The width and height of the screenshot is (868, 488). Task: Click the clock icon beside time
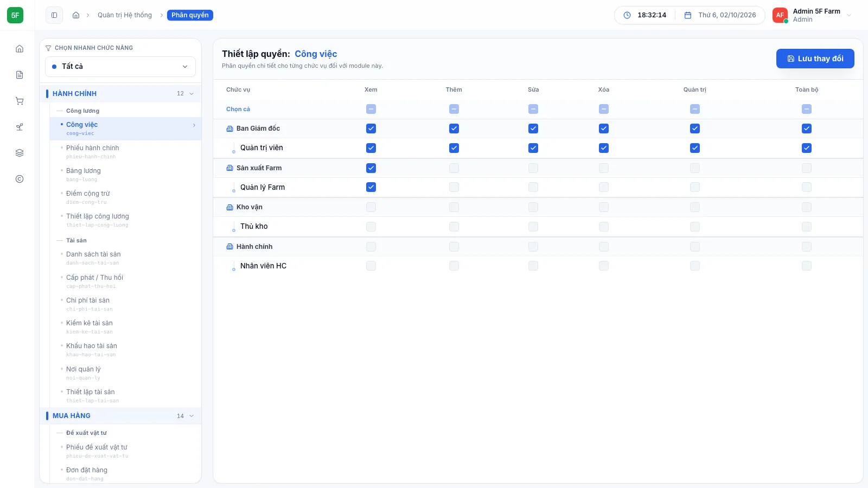[x=627, y=15]
